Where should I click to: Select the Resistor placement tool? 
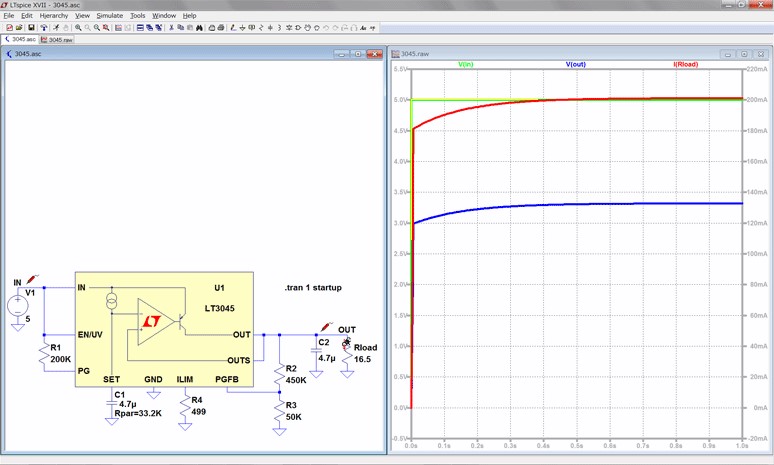pos(263,28)
